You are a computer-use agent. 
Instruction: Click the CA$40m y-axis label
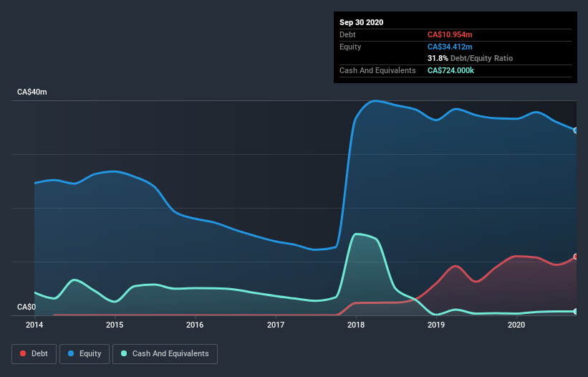pos(32,92)
